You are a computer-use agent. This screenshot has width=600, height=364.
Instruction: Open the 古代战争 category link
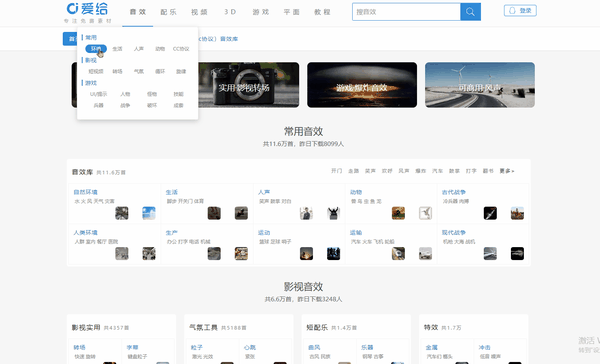(454, 192)
